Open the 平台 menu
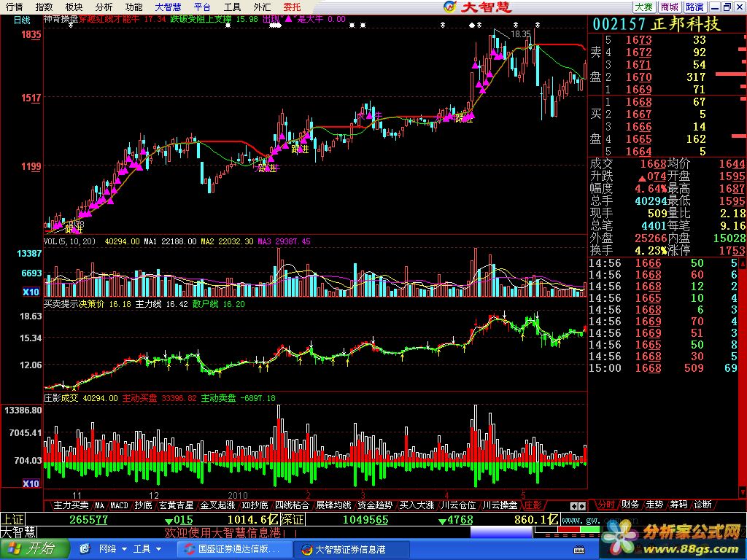This screenshot has height=560, width=747. (202, 7)
